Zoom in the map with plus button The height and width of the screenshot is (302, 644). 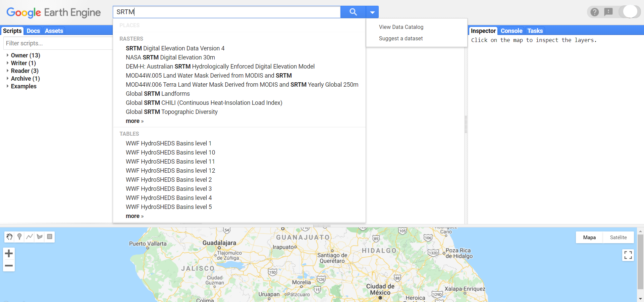[9, 254]
